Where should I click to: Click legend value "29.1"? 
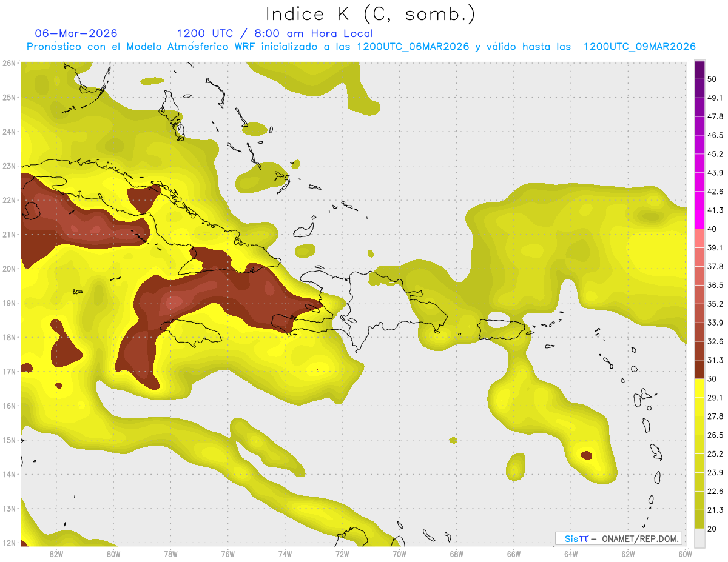pyautogui.click(x=715, y=398)
